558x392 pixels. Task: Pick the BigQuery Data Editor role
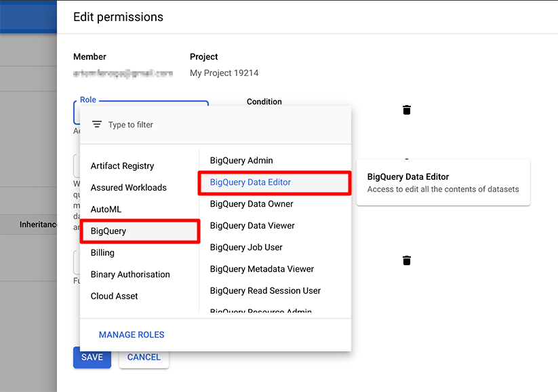point(275,182)
